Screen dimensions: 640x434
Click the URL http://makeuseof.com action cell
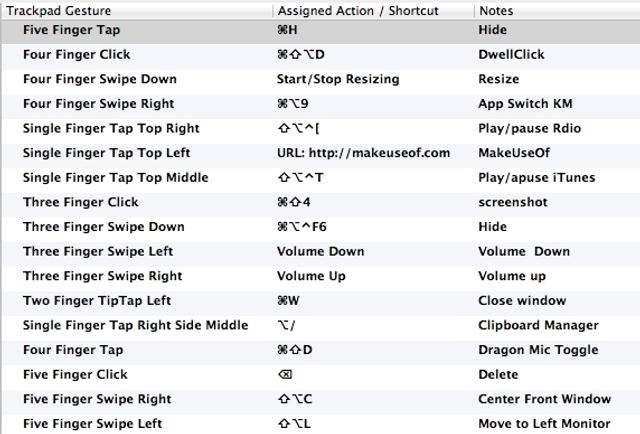click(x=363, y=153)
